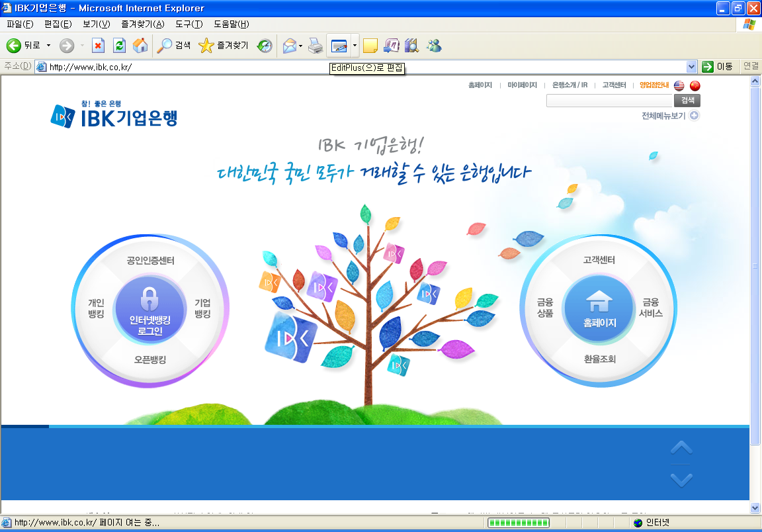Open 금융서비스 in right wheel
The image size is (762, 532).
pos(651,308)
